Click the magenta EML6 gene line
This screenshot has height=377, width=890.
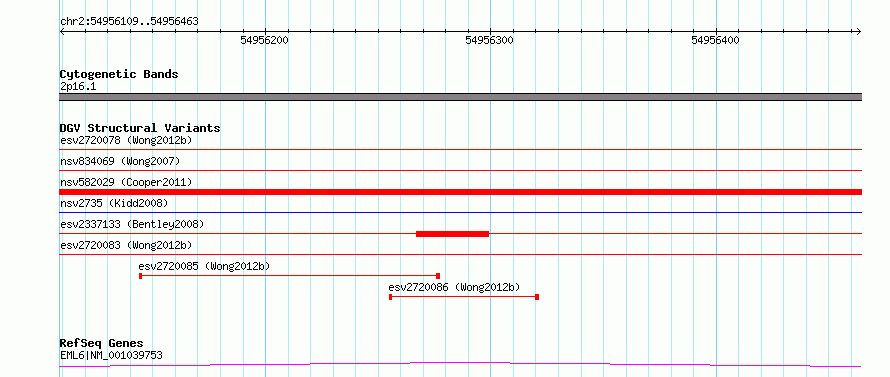[x=461, y=364]
